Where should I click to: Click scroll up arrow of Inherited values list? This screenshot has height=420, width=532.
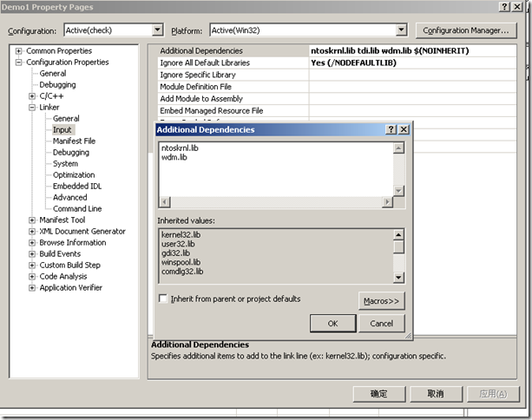[x=398, y=235]
